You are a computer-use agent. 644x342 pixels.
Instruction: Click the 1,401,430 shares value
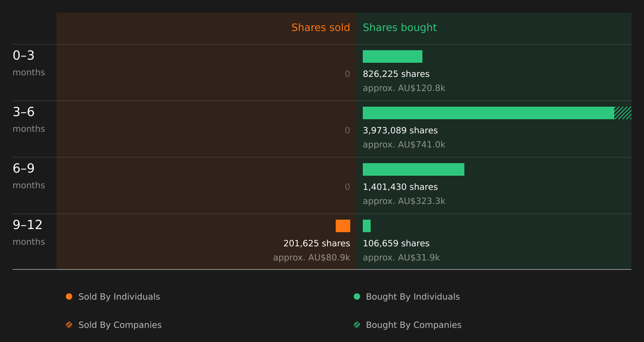click(400, 187)
